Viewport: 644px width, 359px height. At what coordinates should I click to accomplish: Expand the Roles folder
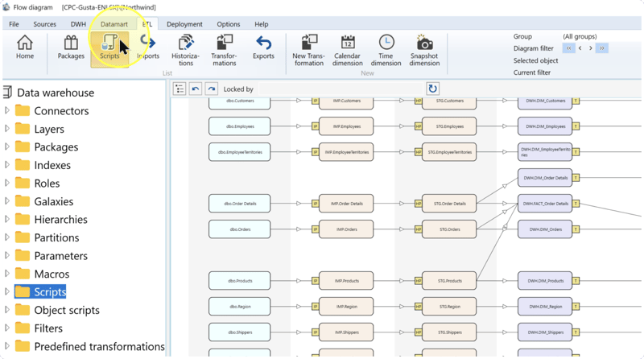7,183
